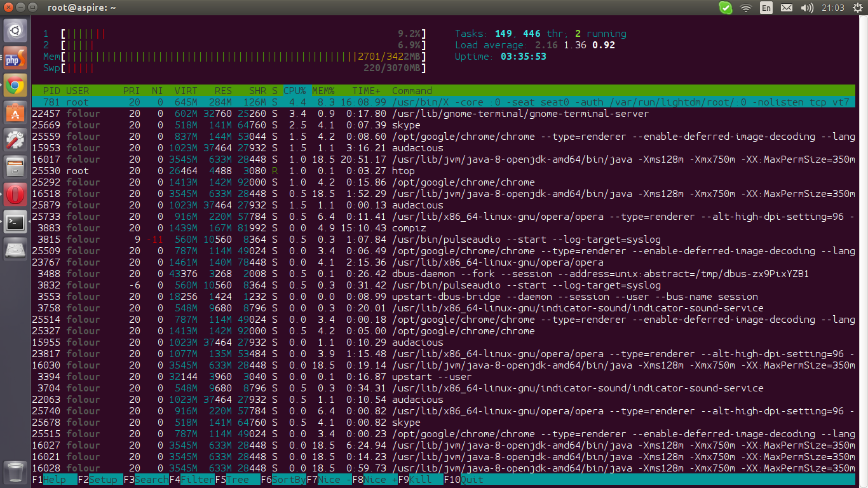The height and width of the screenshot is (488, 868).
Task: Open the Files cabinet icon in launcher
Action: 15,167
